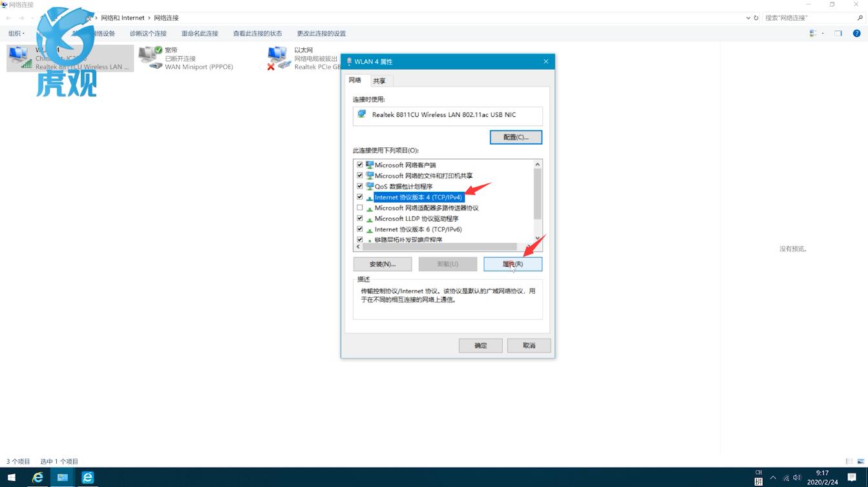Click 网络和 Internet breadcrumb
868x487 pixels.
pyautogui.click(x=123, y=18)
